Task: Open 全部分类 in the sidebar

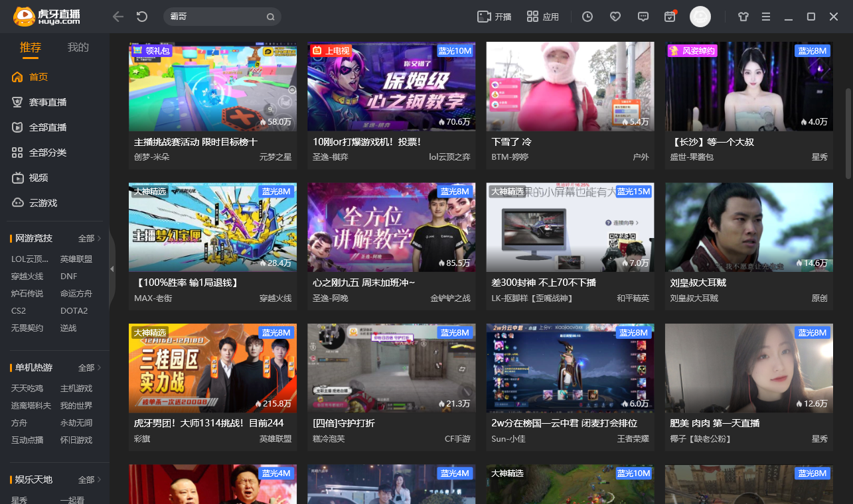Action: pyautogui.click(x=39, y=153)
